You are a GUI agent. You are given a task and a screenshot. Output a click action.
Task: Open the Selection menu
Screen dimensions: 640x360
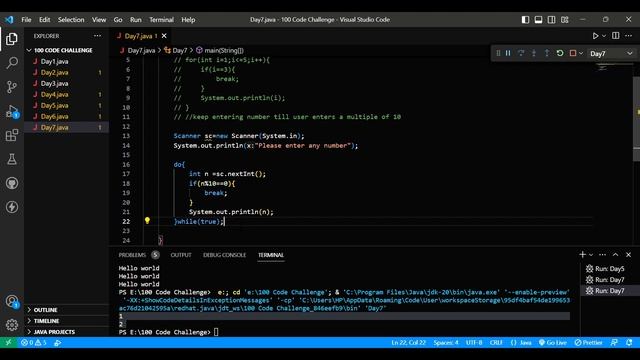tap(71, 20)
